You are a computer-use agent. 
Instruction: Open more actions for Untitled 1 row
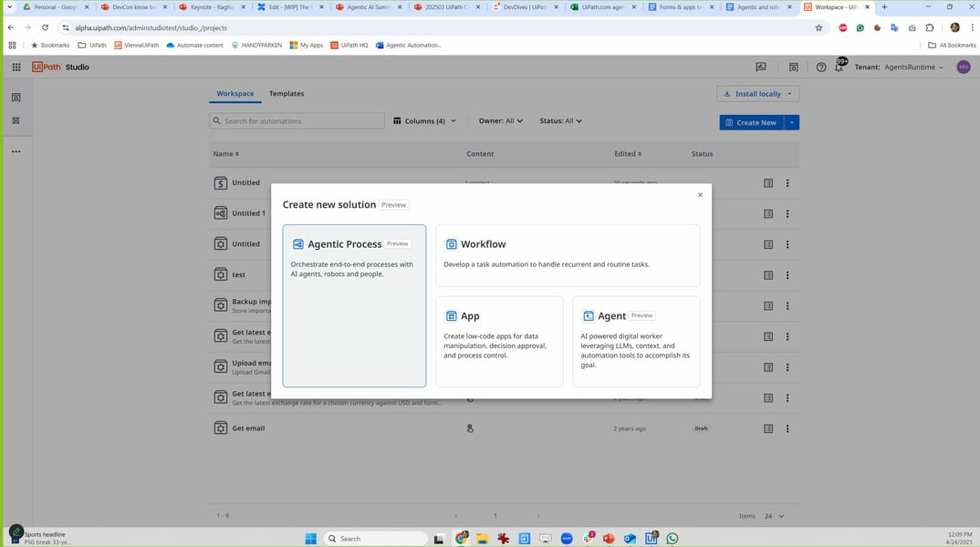click(x=787, y=213)
